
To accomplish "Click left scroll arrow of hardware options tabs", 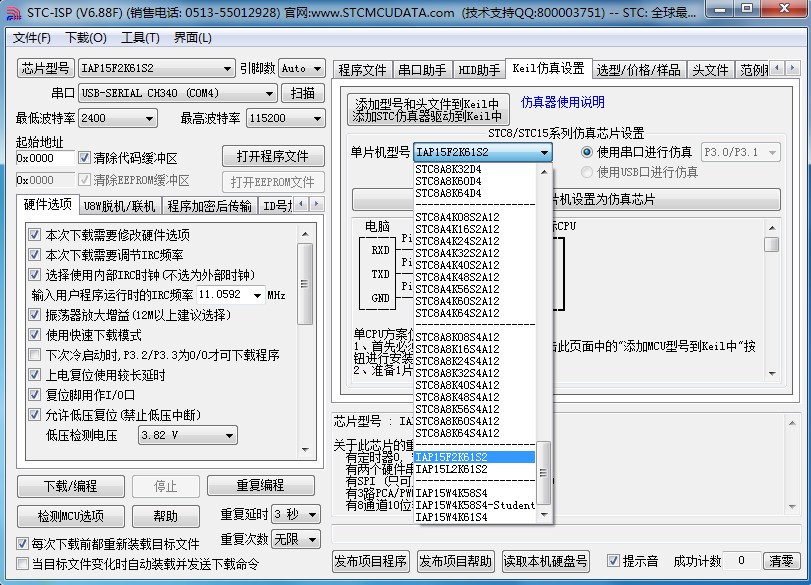I will pos(302,204).
